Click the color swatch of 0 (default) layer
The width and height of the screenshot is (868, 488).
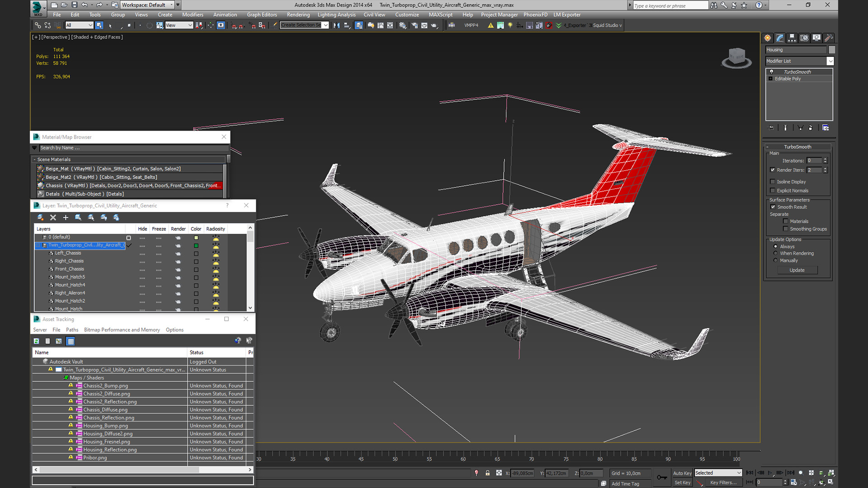pos(196,238)
